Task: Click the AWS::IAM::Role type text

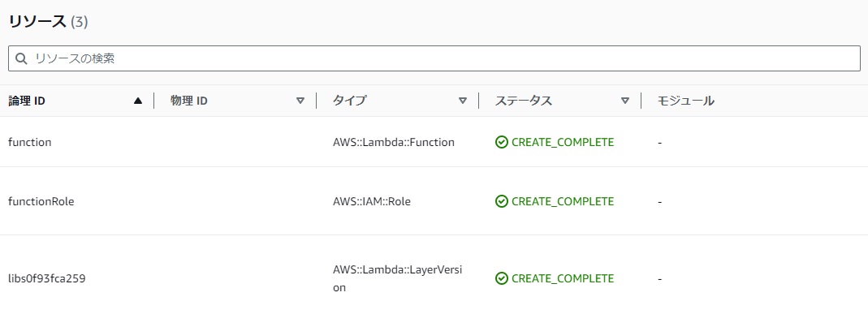Action: 371,202
